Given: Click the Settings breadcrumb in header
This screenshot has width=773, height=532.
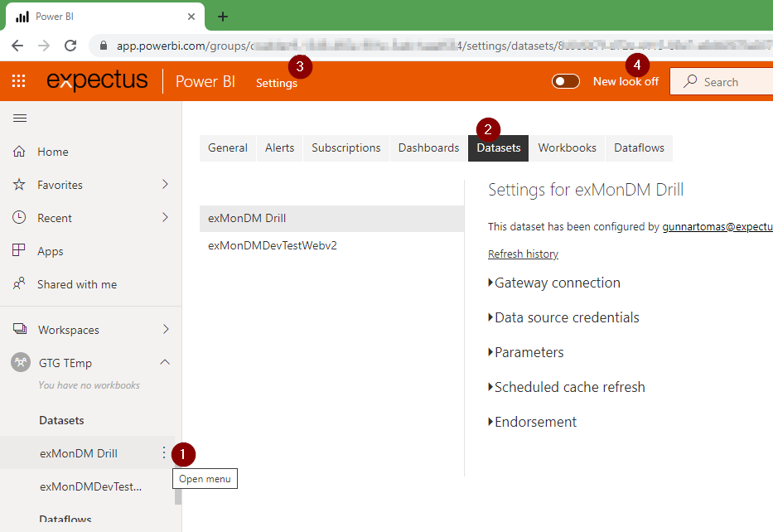Looking at the screenshot, I should 277,84.
